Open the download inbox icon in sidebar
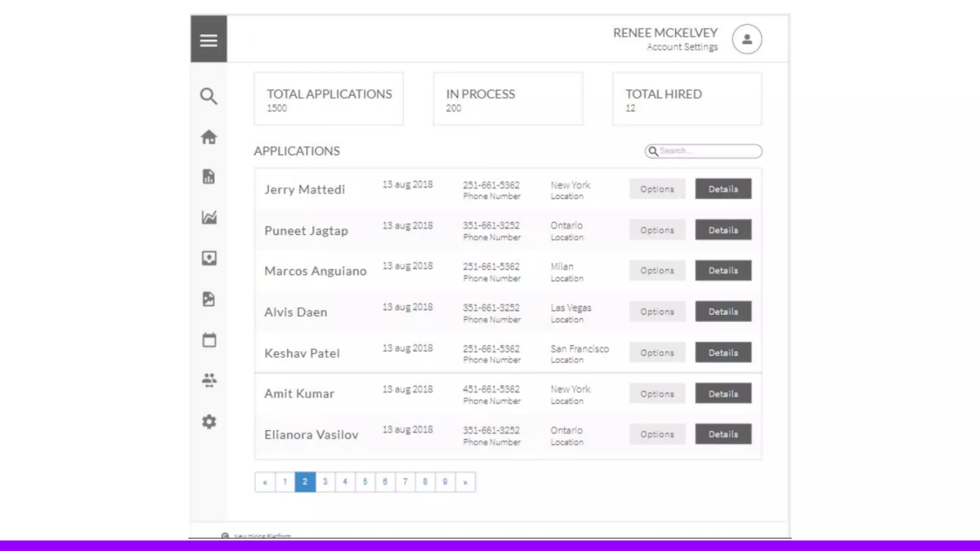This screenshot has width=980, height=551. pos(209,258)
